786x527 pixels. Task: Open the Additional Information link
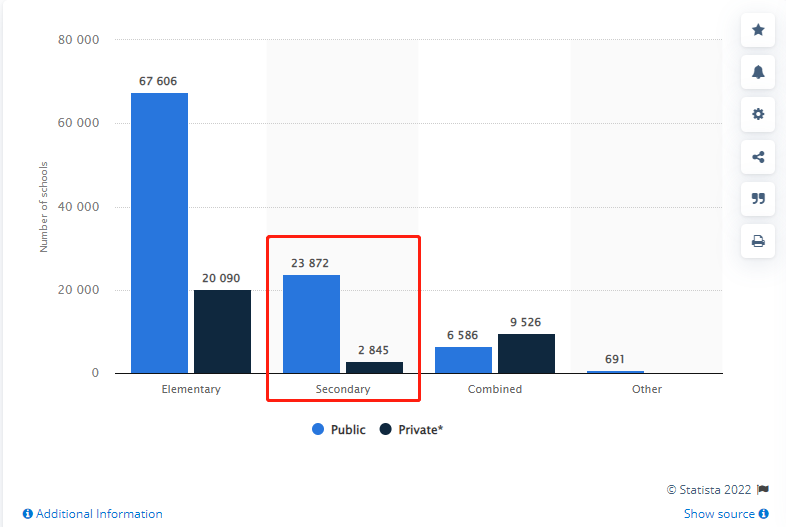pos(99,513)
